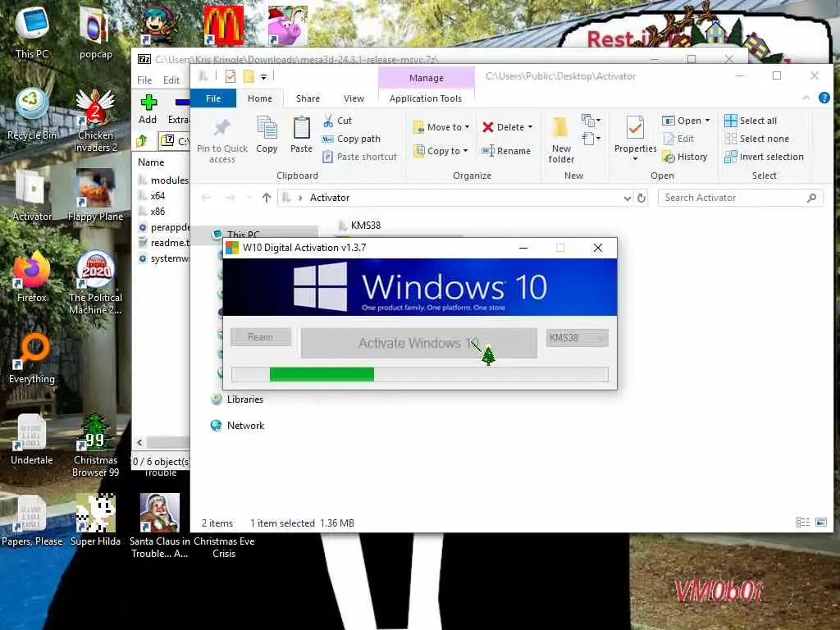Open Undertale desktop shortcut
The height and width of the screenshot is (630, 840).
pos(32,440)
